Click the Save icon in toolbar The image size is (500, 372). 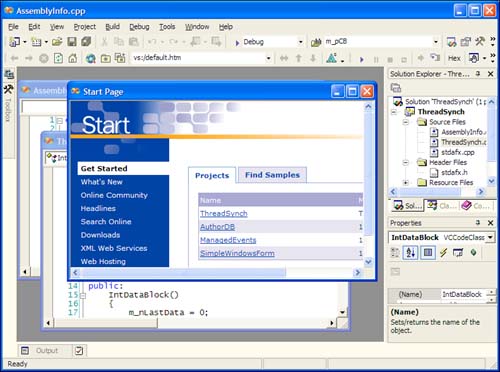pyautogui.click(x=72, y=42)
